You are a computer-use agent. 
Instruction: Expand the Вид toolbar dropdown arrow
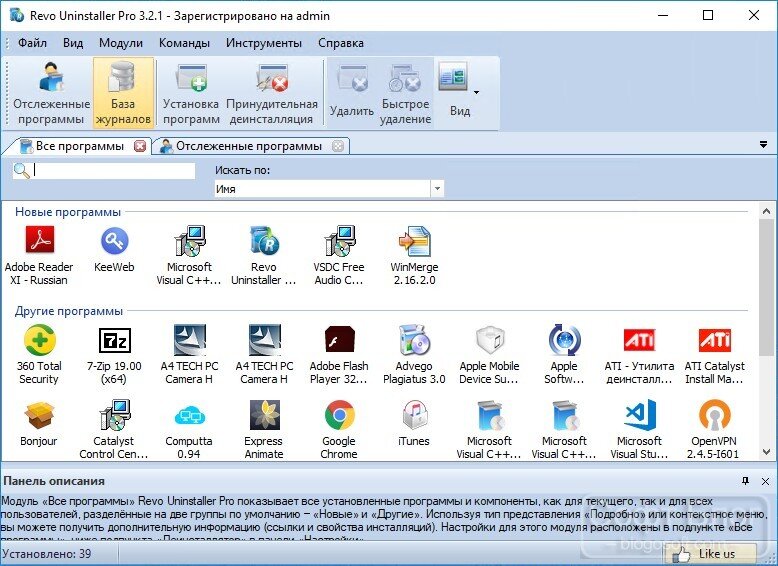tap(476, 92)
